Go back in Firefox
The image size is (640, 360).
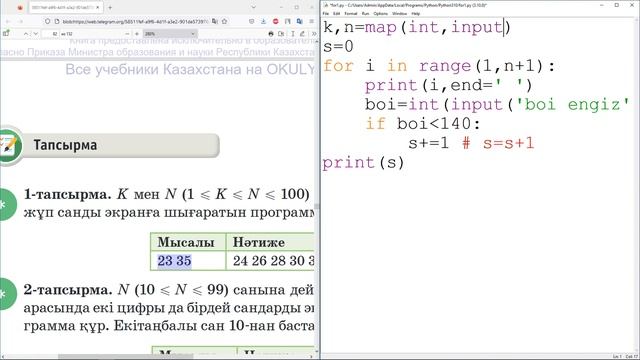tap(8, 21)
